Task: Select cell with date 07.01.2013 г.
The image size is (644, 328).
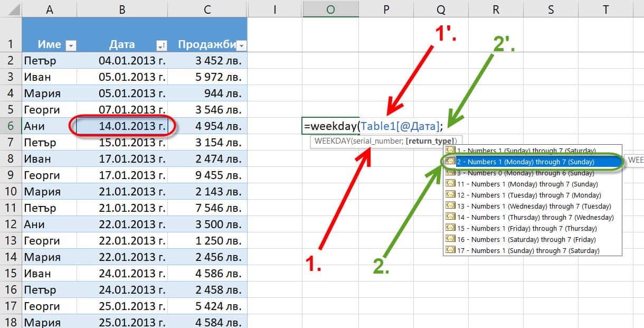Action: point(122,109)
